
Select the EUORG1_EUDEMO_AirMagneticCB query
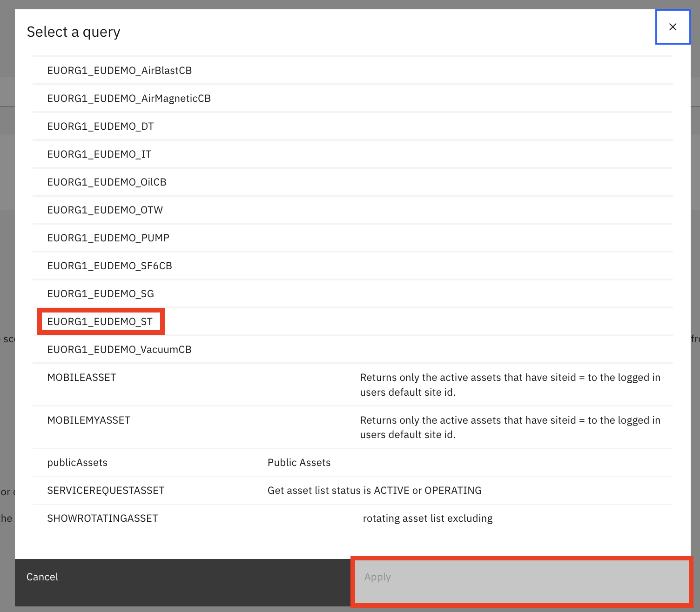tap(352, 98)
